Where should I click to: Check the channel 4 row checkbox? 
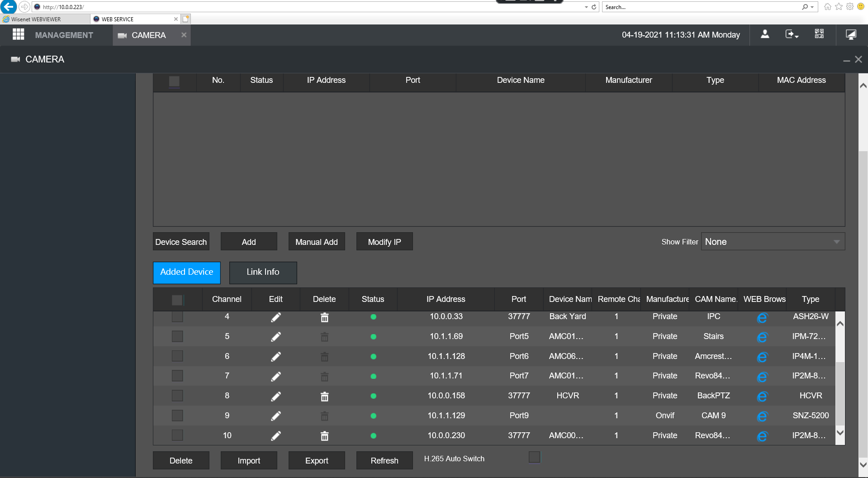click(x=177, y=316)
